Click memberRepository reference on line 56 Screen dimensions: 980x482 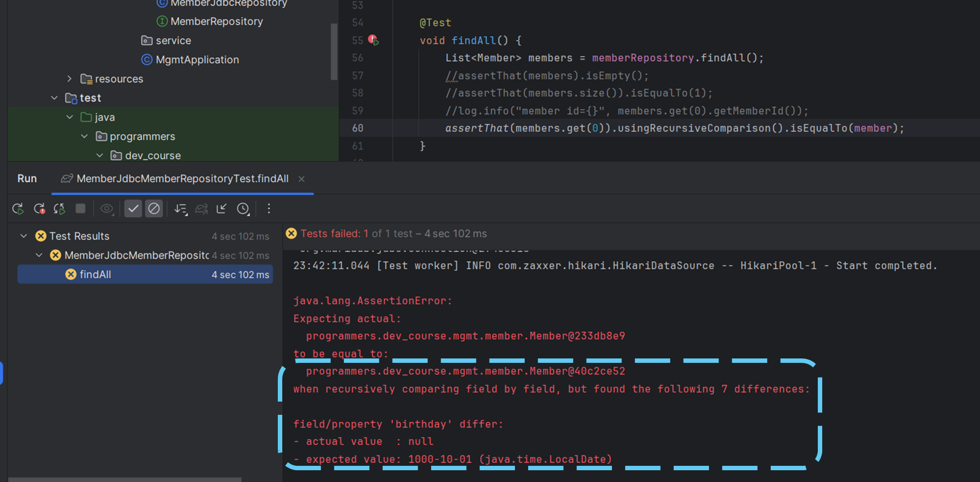click(643, 58)
